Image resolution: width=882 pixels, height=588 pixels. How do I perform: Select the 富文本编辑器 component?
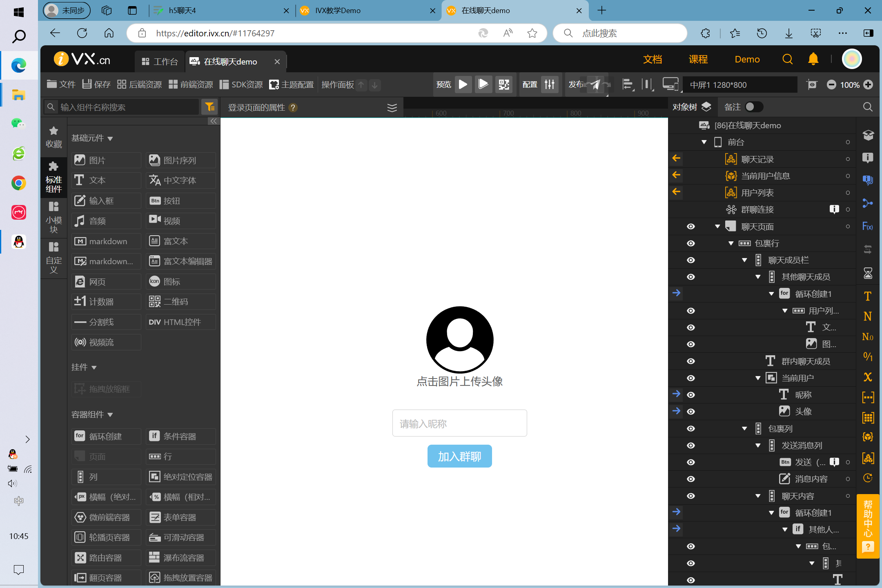coord(180,261)
